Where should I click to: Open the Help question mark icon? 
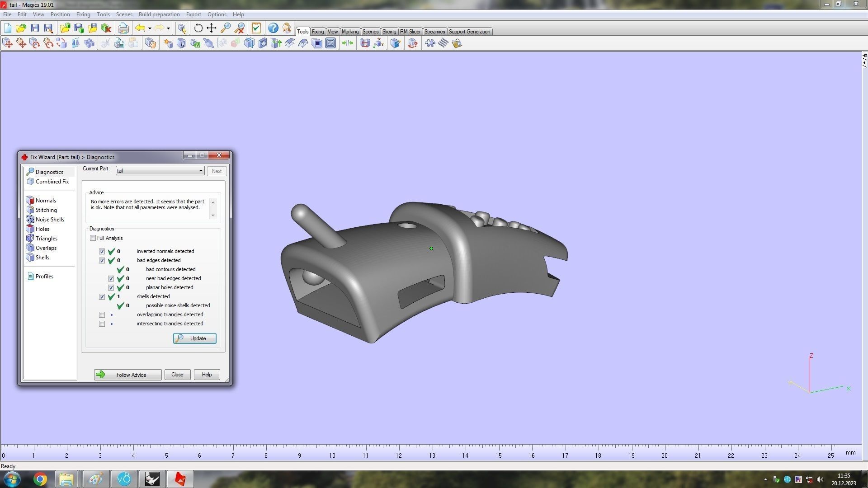point(273,28)
